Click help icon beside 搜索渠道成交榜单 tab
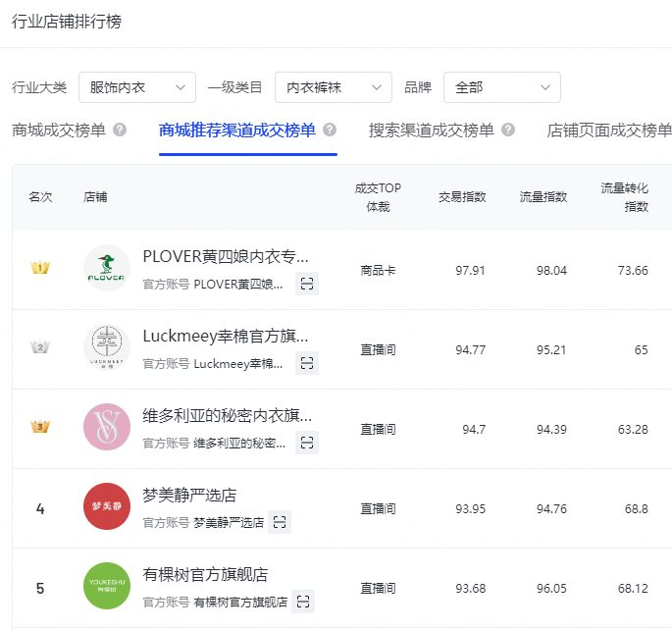The image size is (672, 630). click(508, 130)
